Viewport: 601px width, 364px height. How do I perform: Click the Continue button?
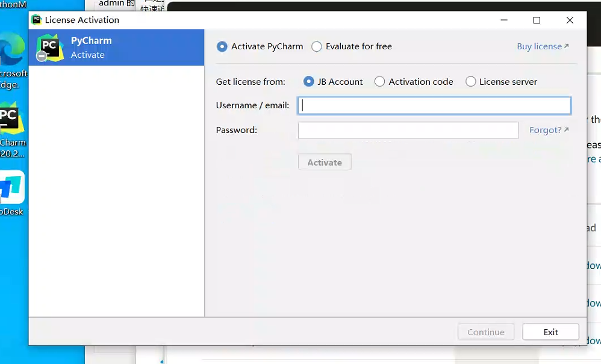(485, 332)
